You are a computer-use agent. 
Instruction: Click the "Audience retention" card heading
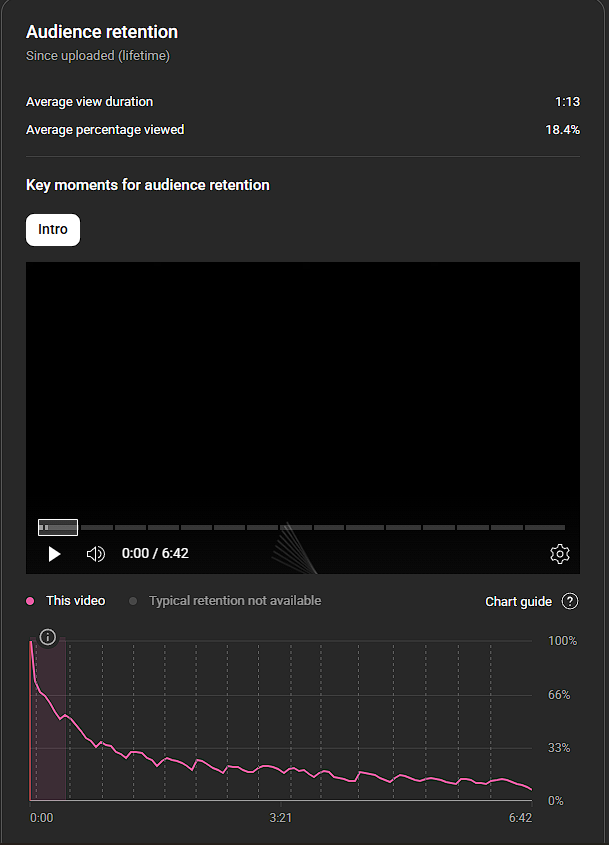(102, 32)
